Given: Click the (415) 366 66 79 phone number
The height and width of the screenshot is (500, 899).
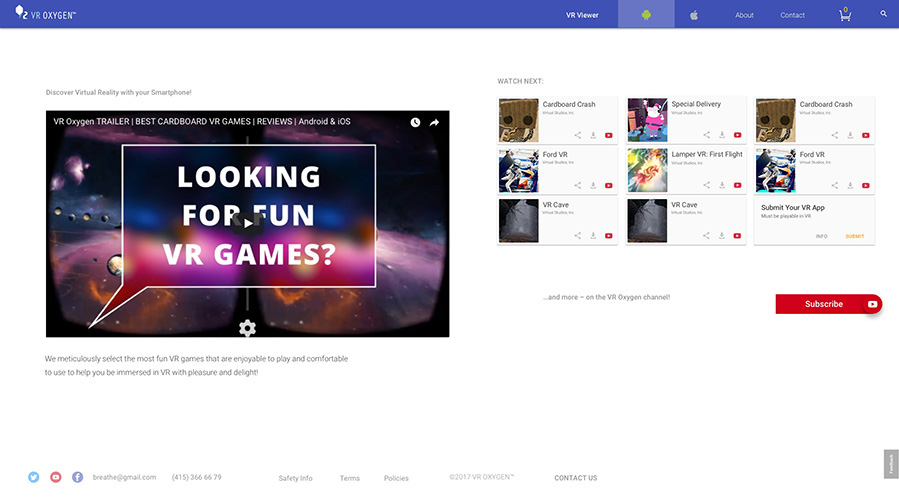Looking at the screenshot, I should tap(197, 477).
